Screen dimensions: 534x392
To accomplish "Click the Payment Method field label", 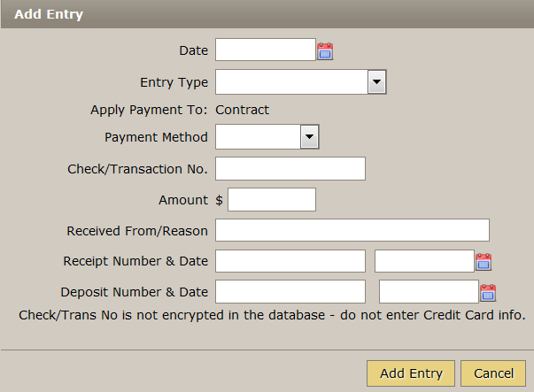I will point(156,137).
